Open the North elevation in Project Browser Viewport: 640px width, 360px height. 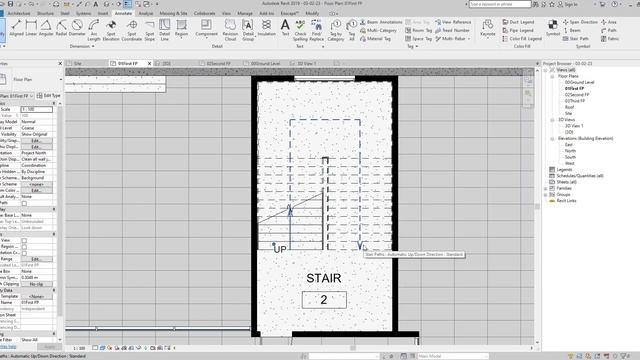(x=570, y=151)
